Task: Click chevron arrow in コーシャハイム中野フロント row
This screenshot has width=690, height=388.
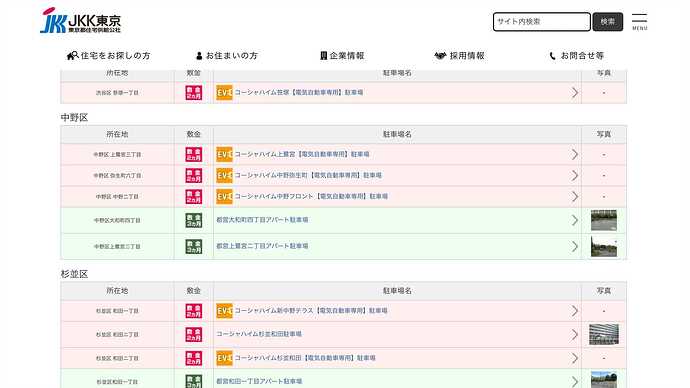Action: coord(575,197)
